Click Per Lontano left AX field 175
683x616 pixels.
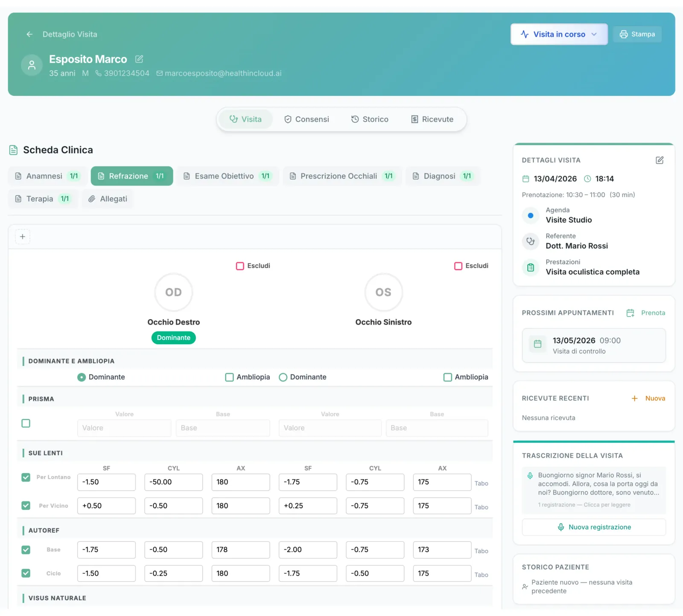click(x=442, y=482)
